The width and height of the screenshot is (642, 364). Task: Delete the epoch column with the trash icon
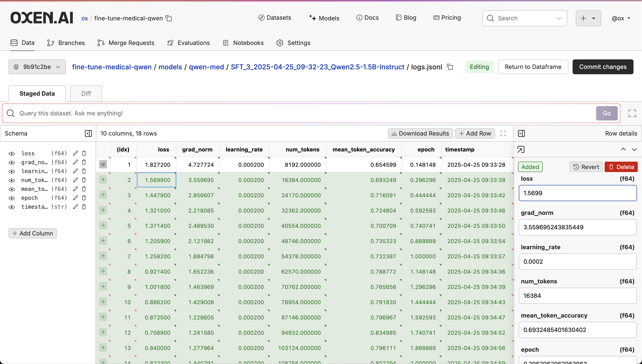84,198
